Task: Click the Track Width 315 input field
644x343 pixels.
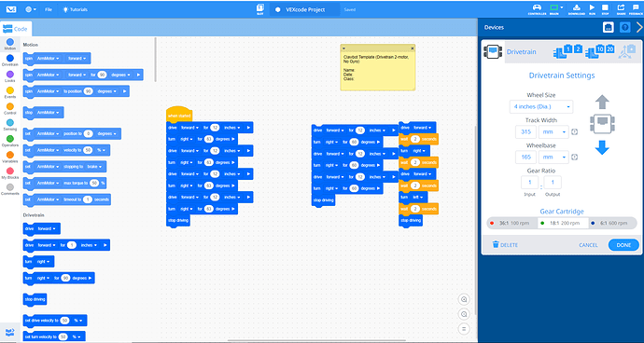Action: pos(525,131)
